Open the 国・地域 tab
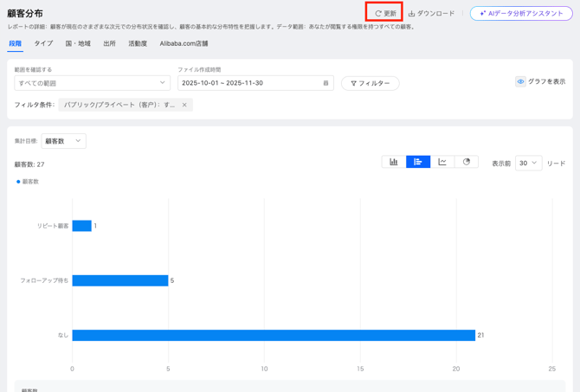 click(x=78, y=43)
